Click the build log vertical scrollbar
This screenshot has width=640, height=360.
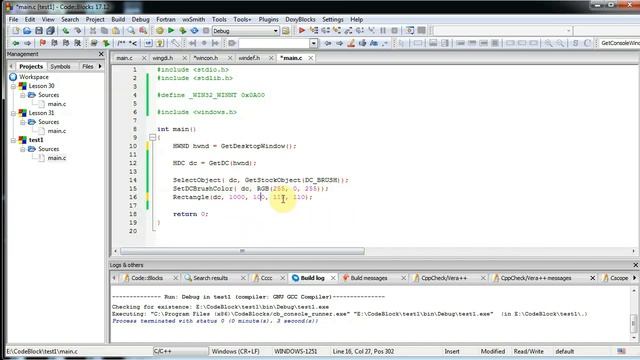click(633, 314)
